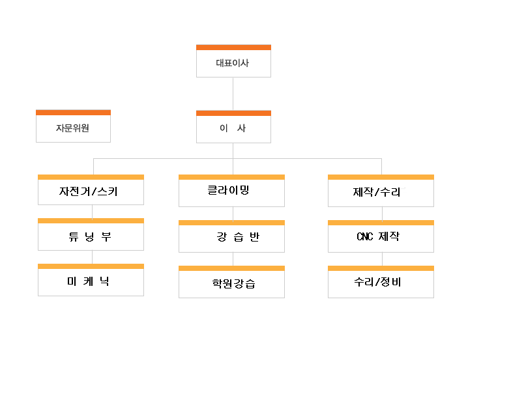The width and height of the screenshot is (511, 420).
Task: Select the 제작/수리 department box
Action: (381, 191)
